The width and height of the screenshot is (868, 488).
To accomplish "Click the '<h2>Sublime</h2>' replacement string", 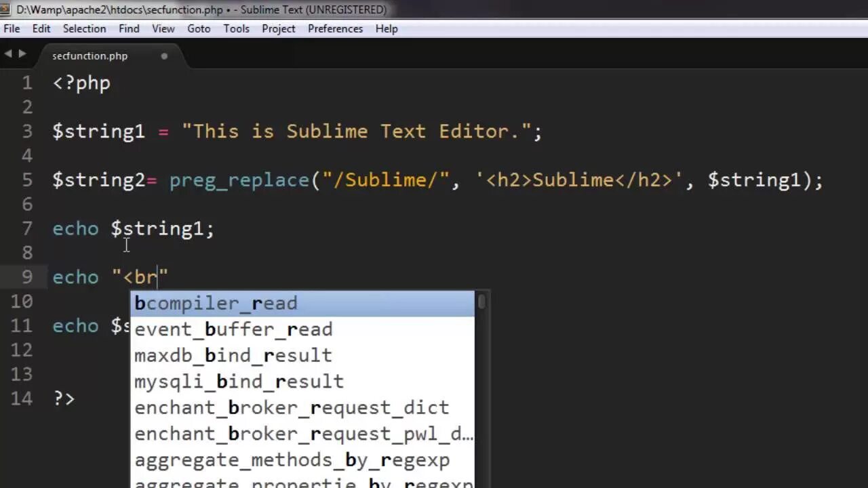I will click(578, 180).
